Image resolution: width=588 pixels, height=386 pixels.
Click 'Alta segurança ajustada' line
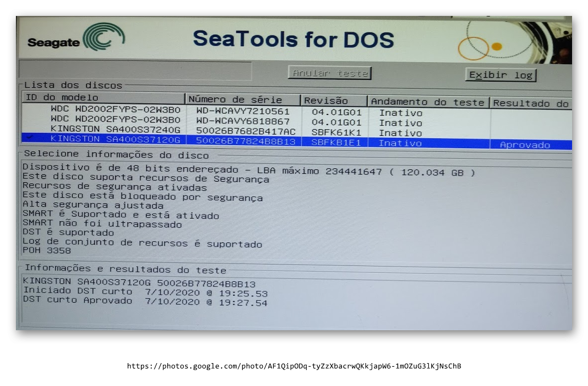coord(93,205)
